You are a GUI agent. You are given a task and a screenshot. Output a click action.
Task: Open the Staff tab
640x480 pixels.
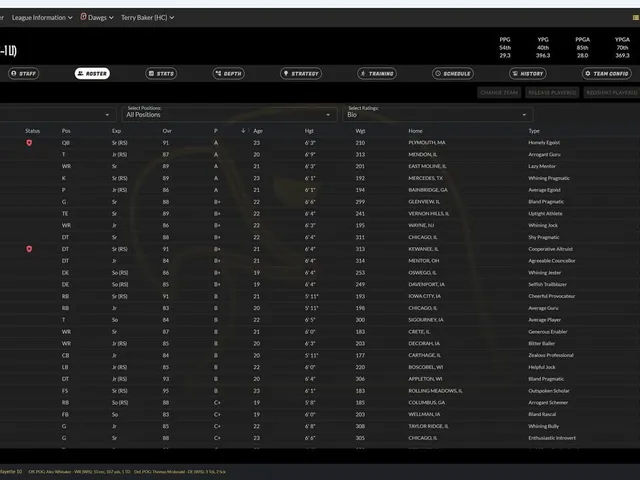point(23,73)
